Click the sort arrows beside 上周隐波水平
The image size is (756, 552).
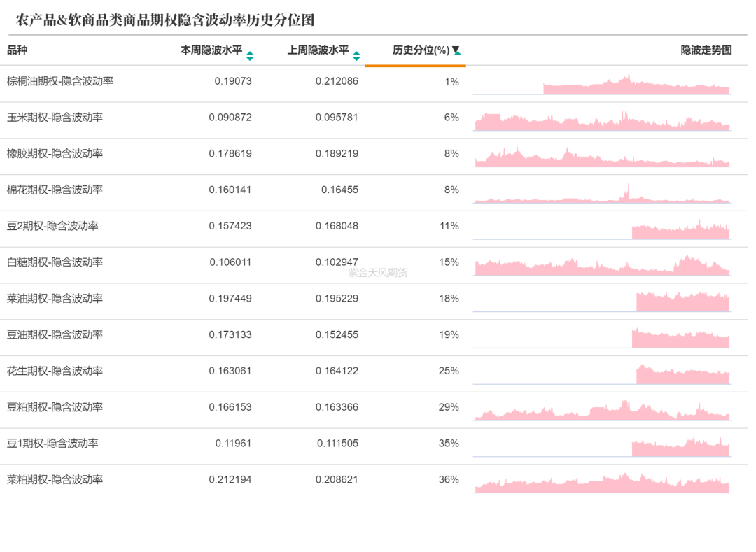[x=356, y=56]
